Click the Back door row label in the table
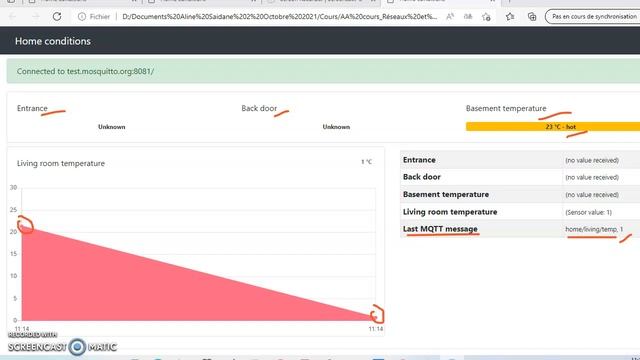 (422, 177)
